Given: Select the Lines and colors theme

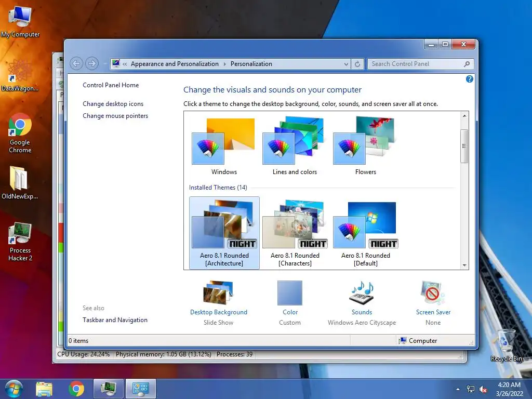Looking at the screenshot, I should pos(295,146).
